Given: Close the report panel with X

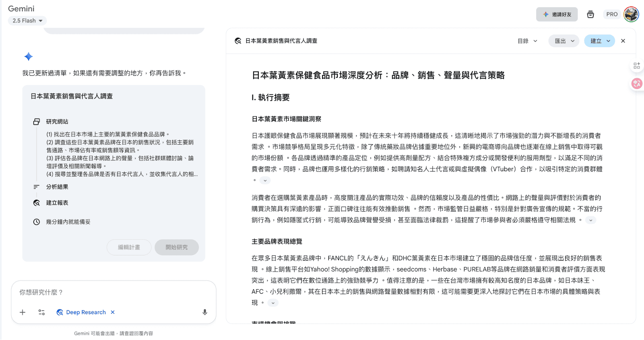Looking at the screenshot, I should [x=623, y=41].
